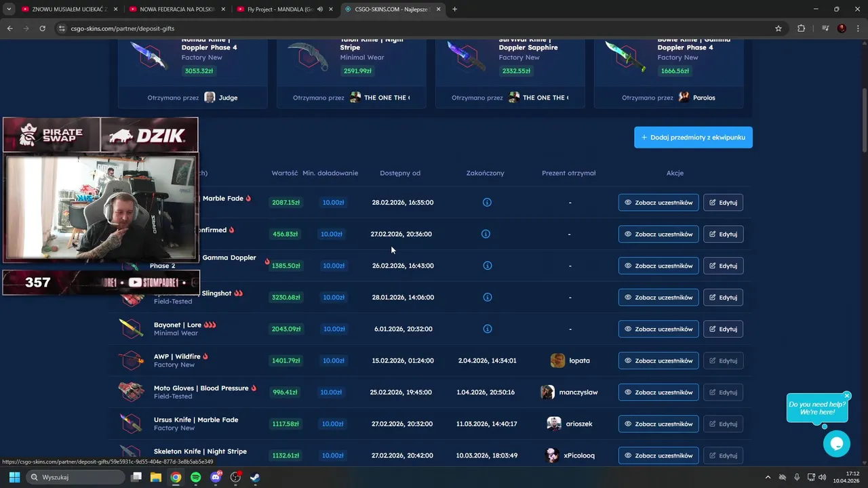
Task: Mute audio on Fly Project MANDALA tab
Action: coord(320,9)
